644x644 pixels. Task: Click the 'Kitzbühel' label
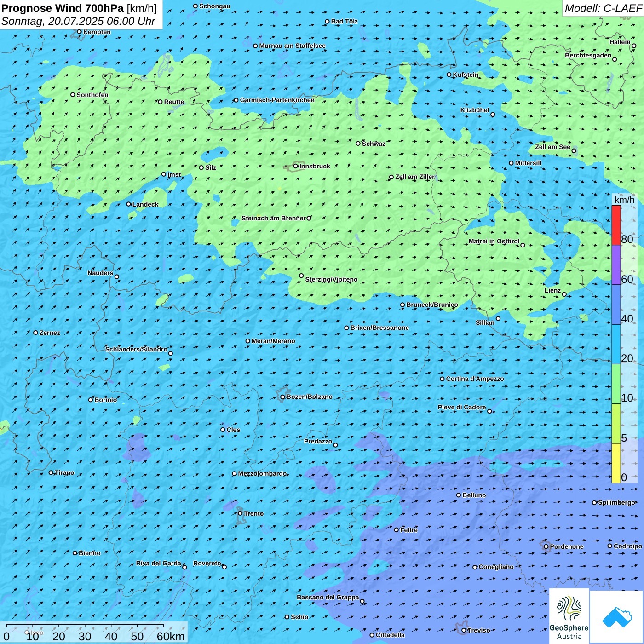click(x=475, y=110)
